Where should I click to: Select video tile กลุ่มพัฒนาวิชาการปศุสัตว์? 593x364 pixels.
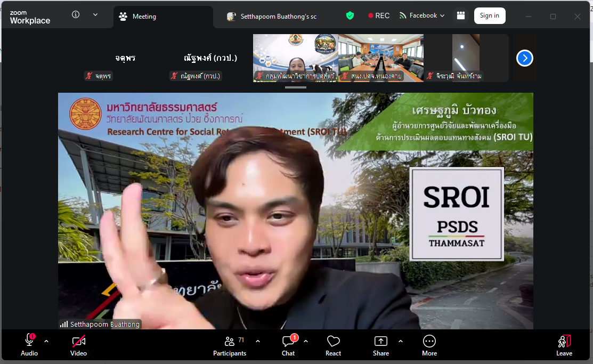[296, 58]
